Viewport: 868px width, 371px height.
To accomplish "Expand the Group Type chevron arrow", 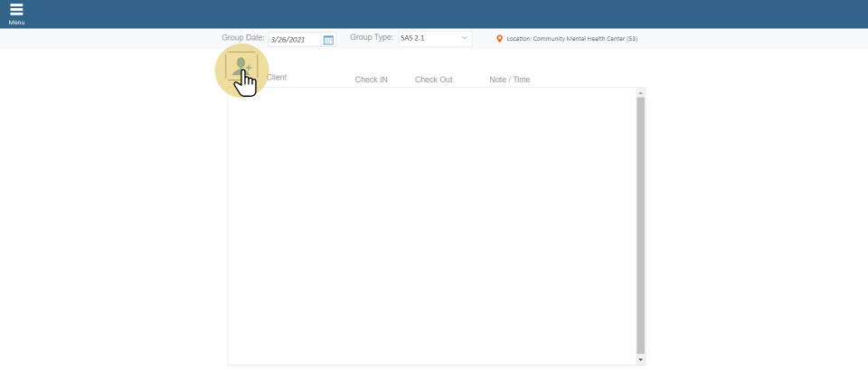I will pyautogui.click(x=464, y=39).
